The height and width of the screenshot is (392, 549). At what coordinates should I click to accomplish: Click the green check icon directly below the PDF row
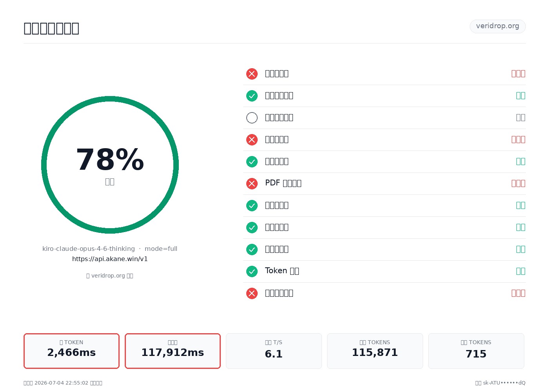(252, 205)
